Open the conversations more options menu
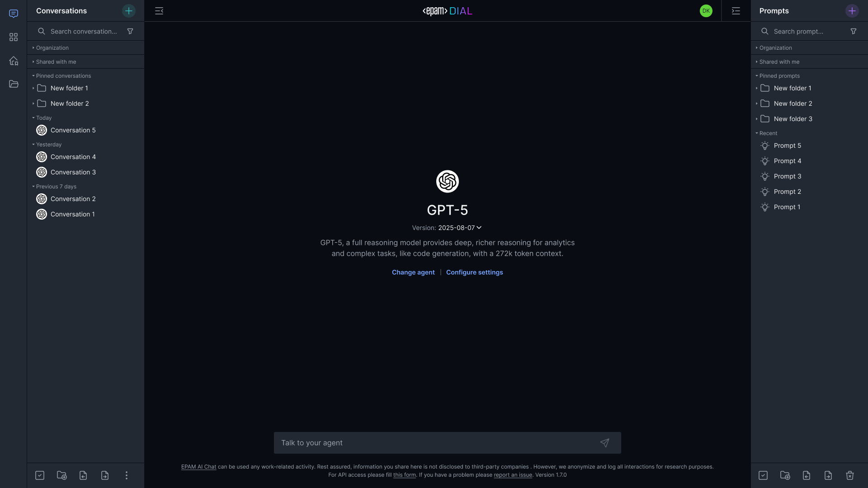868x488 pixels. (127, 475)
